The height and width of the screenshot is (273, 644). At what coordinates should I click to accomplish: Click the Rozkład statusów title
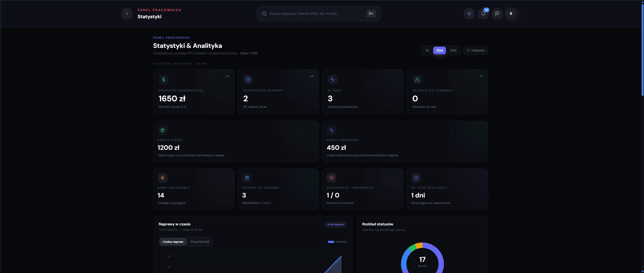pos(378,224)
